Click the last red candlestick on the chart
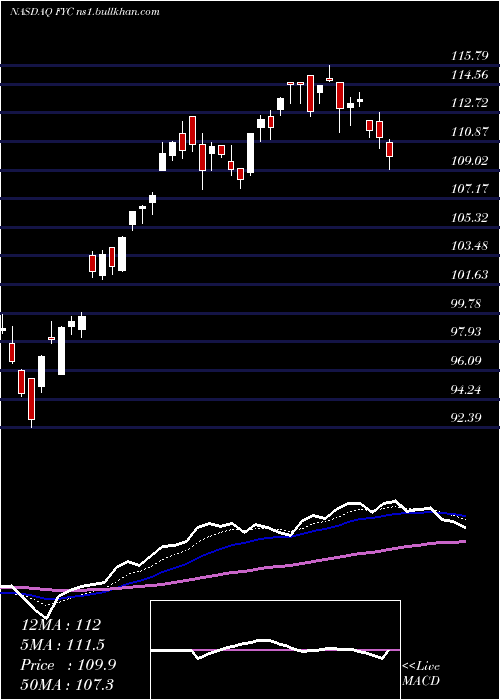Viewport: 500px width, 700px height. coord(390,154)
